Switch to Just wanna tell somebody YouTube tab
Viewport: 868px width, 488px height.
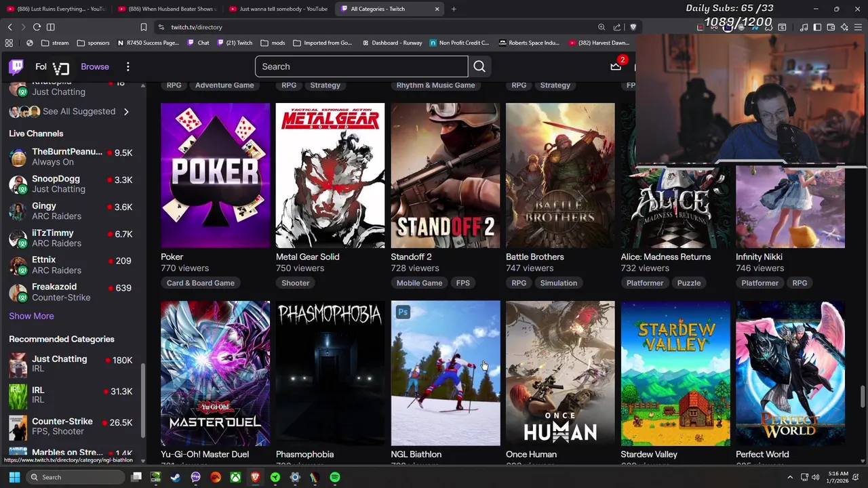coord(278,9)
